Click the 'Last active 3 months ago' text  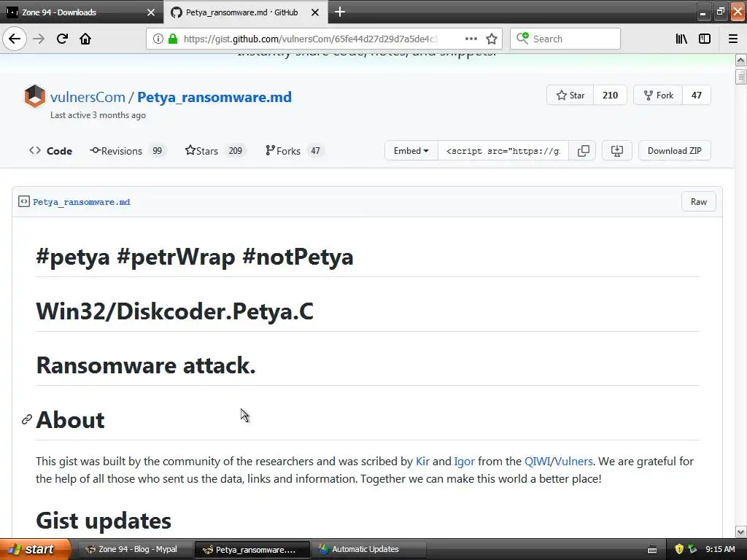98,115
